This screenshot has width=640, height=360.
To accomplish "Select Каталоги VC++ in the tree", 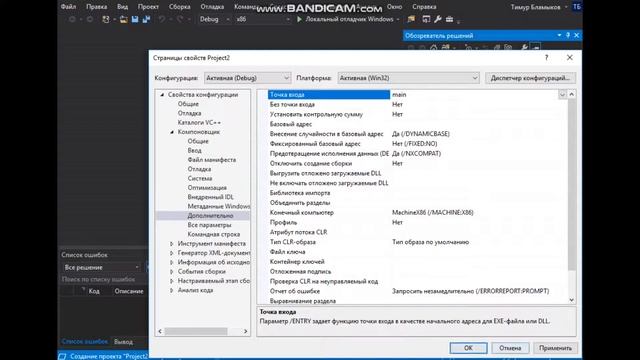I will pos(199,122).
